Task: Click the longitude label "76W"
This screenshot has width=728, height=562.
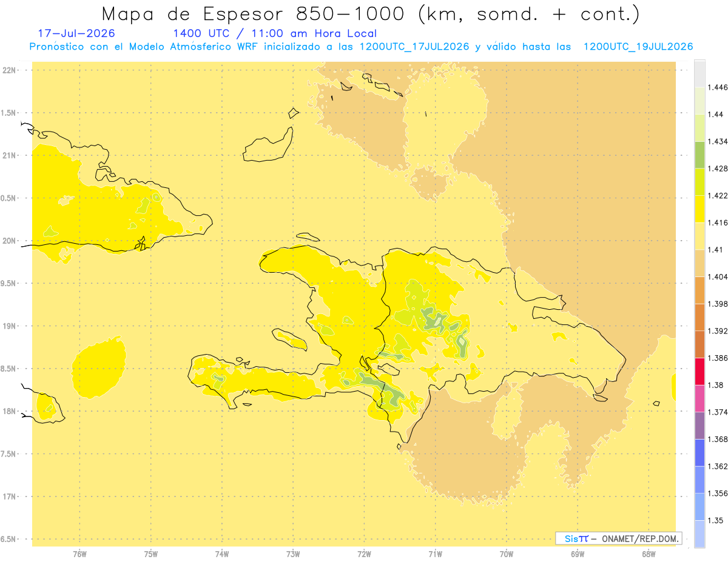Action: 79,554
